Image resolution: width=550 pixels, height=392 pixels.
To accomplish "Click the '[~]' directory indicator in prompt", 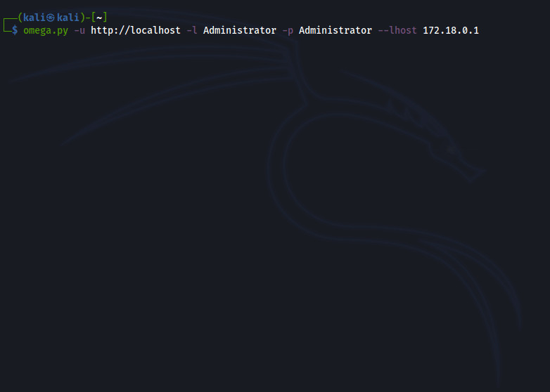I will click(x=99, y=17).
